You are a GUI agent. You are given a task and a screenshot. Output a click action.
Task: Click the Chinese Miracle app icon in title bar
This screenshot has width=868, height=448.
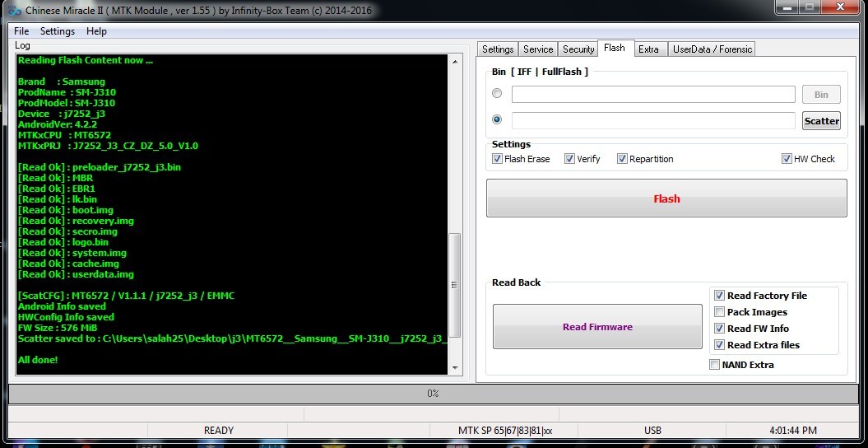(x=14, y=10)
